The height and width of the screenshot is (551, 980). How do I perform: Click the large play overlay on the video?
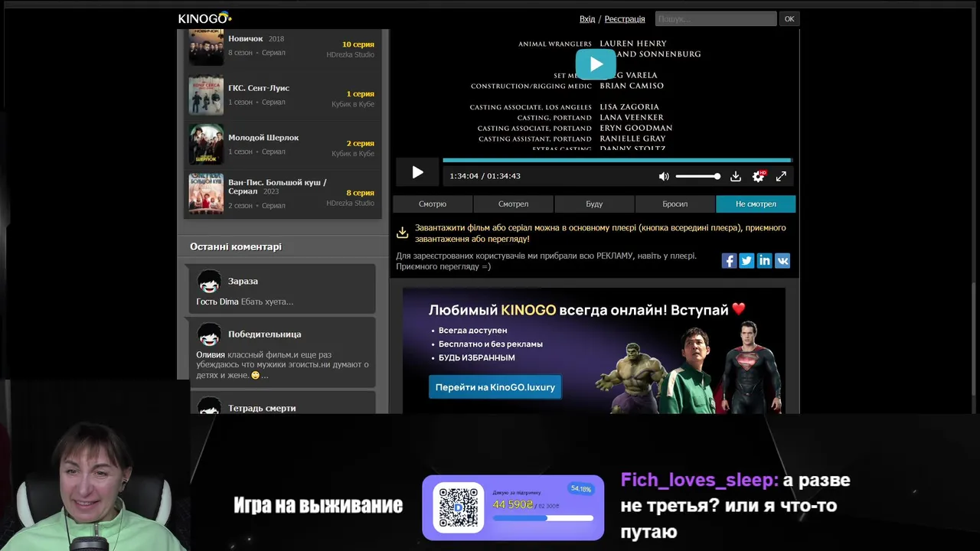click(x=596, y=64)
